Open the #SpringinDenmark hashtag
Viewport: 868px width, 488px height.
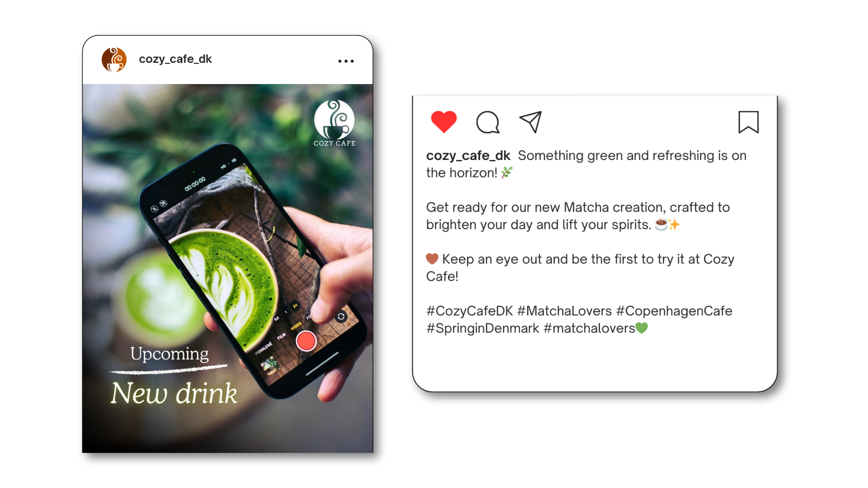[483, 328]
